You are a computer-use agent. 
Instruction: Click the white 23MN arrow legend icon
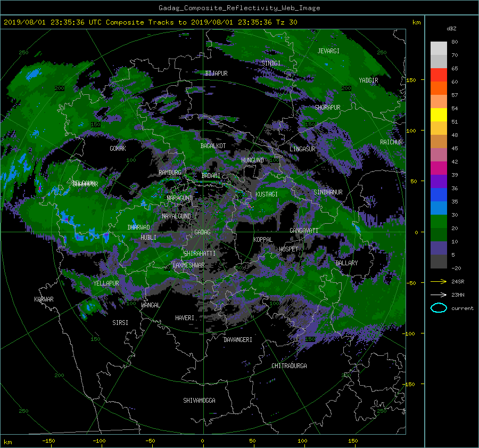(439, 295)
